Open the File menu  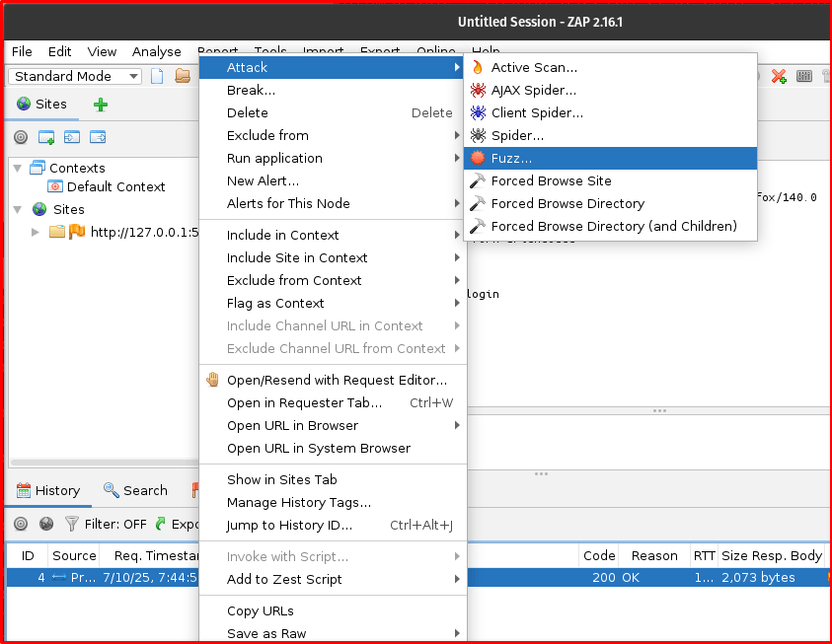tap(22, 52)
